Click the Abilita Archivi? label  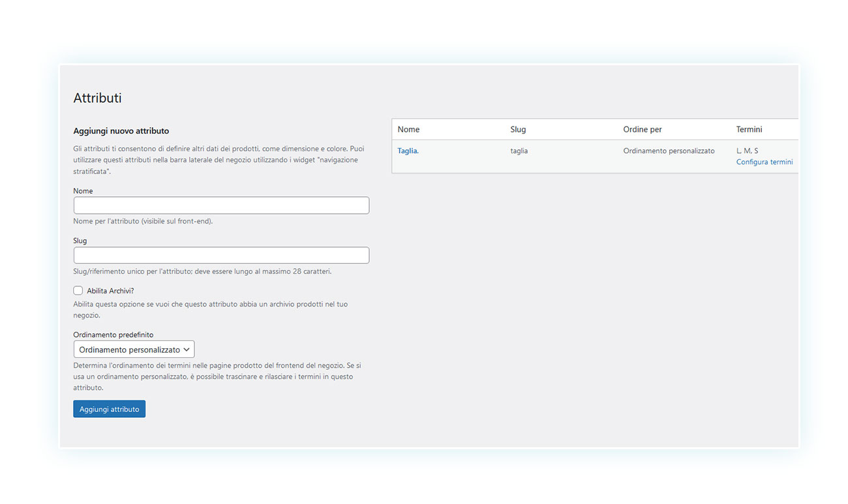point(110,291)
